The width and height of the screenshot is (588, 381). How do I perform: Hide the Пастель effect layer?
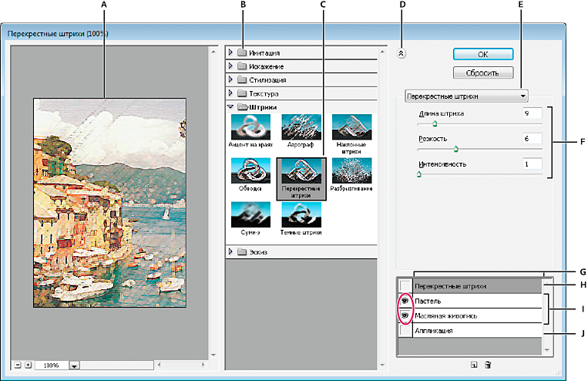[x=405, y=301]
